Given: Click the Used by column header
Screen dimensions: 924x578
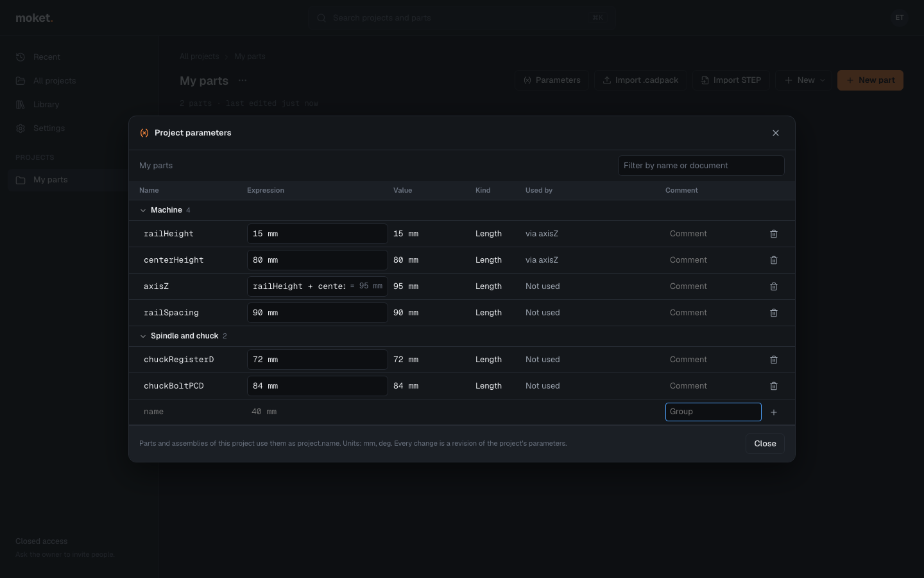Looking at the screenshot, I should 539,191.
